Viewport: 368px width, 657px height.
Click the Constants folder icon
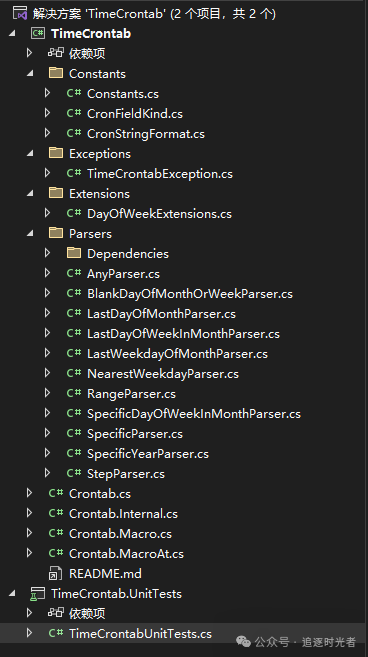tap(56, 73)
